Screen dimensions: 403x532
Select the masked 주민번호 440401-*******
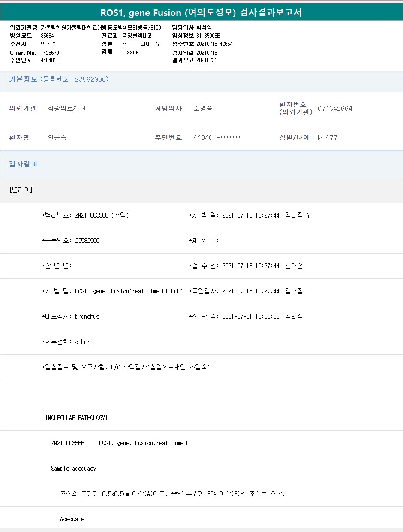tap(217, 138)
